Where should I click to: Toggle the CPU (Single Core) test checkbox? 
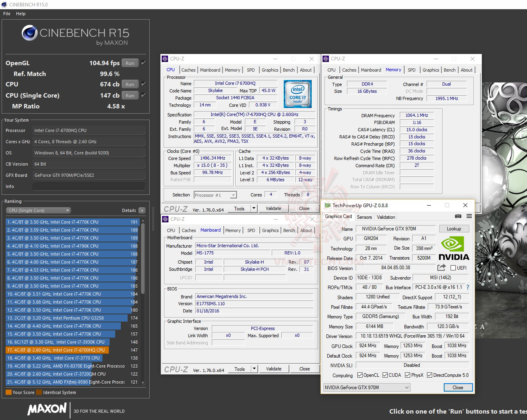pos(143,95)
